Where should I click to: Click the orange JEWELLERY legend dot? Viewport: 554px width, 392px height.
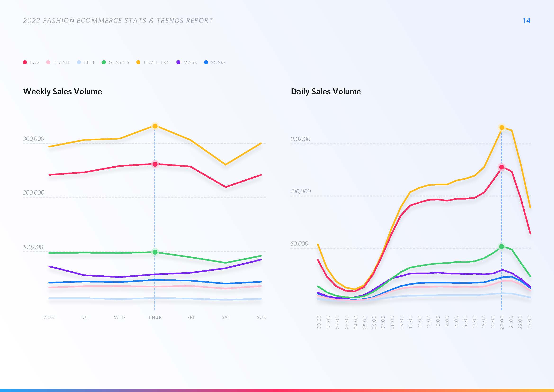click(x=138, y=62)
